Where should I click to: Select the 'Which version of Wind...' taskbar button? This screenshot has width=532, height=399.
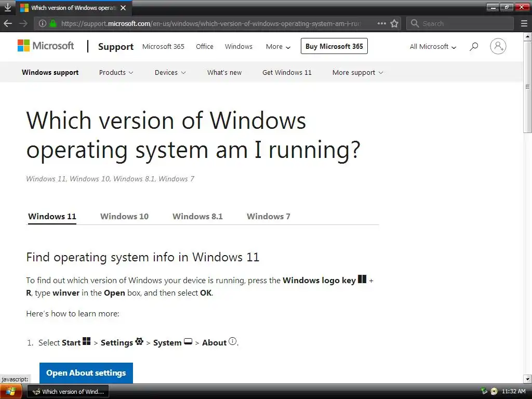pyautogui.click(x=68, y=392)
